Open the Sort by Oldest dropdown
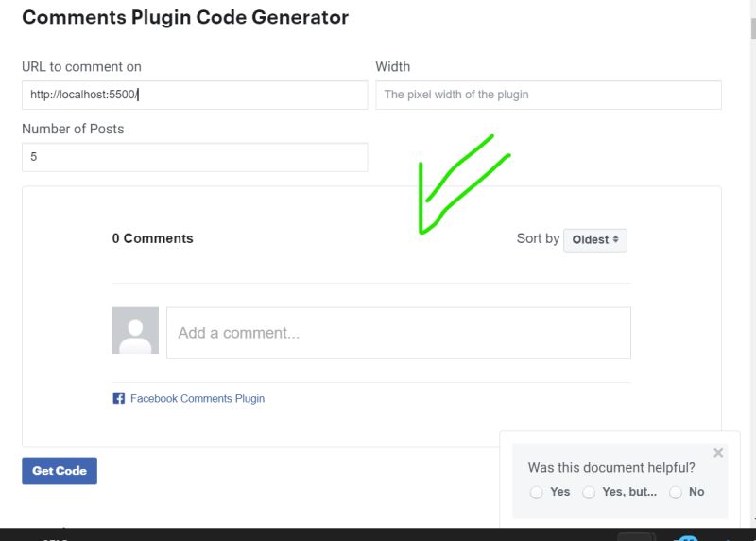756x541 pixels. click(x=595, y=240)
